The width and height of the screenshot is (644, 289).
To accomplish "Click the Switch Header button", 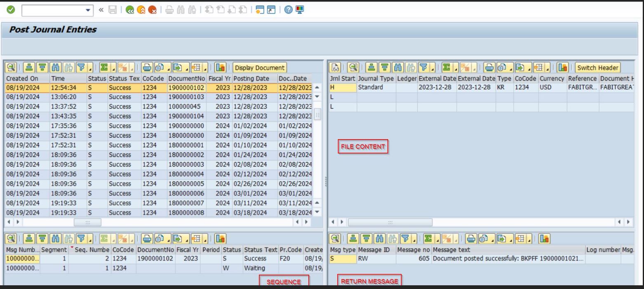I will tap(598, 68).
